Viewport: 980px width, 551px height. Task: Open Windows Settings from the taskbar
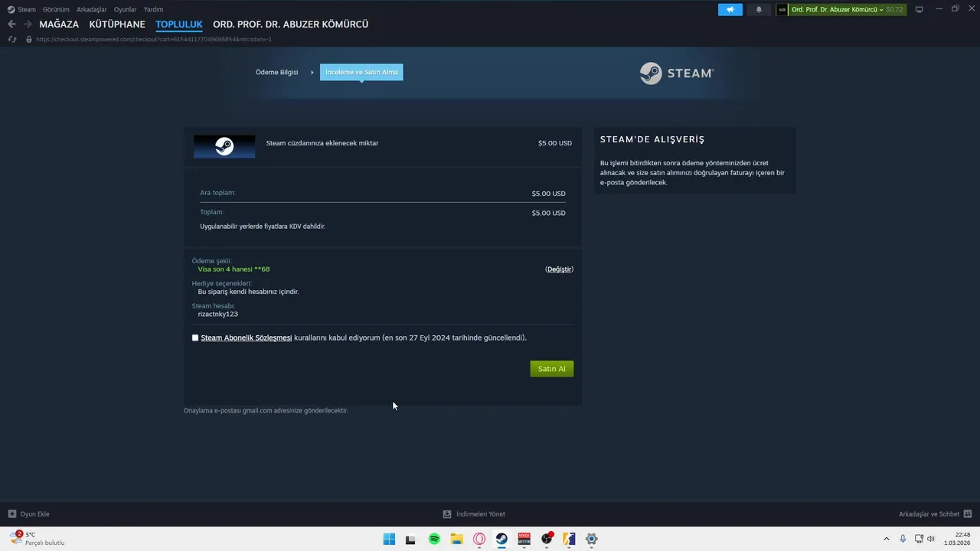(x=591, y=539)
